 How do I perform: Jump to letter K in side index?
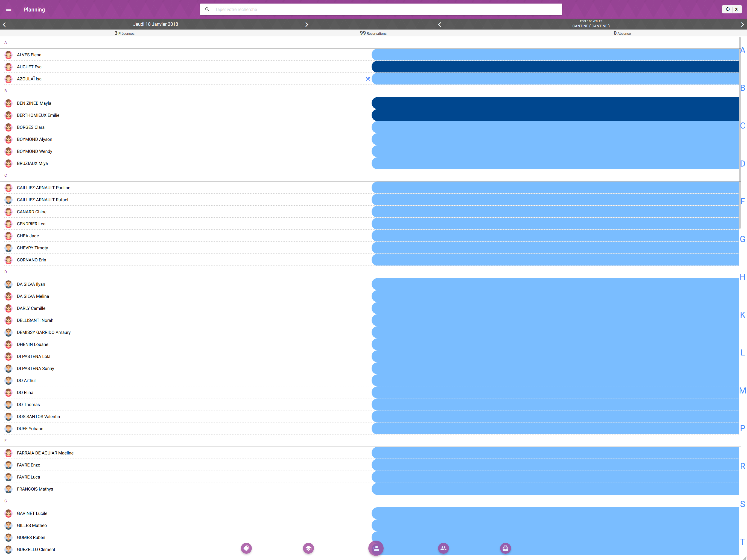743,315
